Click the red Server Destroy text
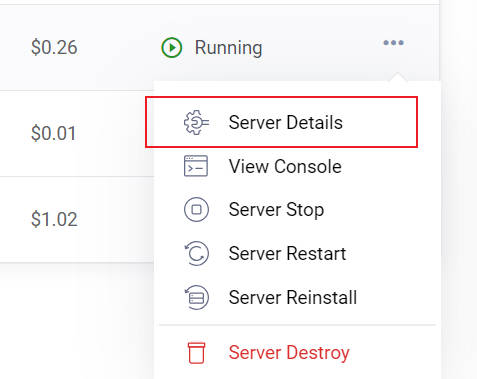The image size is (477, 379). click(289, 353)
